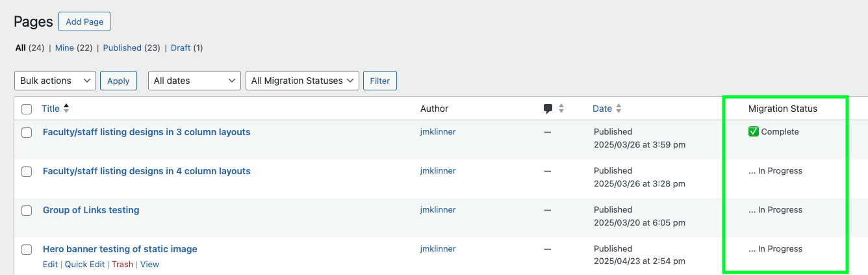The image size is (868, 275).
Task: Sort pages by Title sort arrows
Action: pyautogui.click(x=66, y=109)
